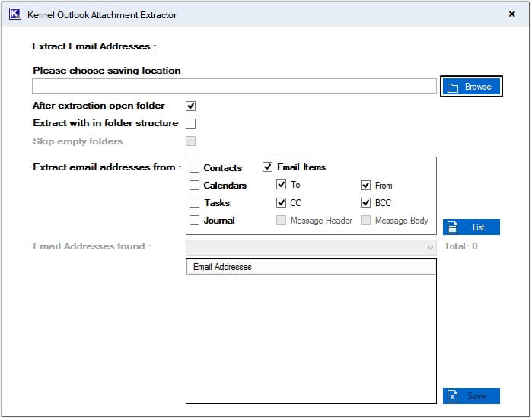Uncheck the Email Items checkbox

(267, 167)
